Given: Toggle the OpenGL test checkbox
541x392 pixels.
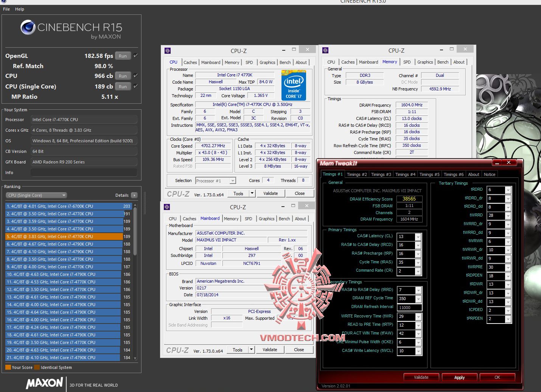Looking at the screenshot, I should point(135,56).
